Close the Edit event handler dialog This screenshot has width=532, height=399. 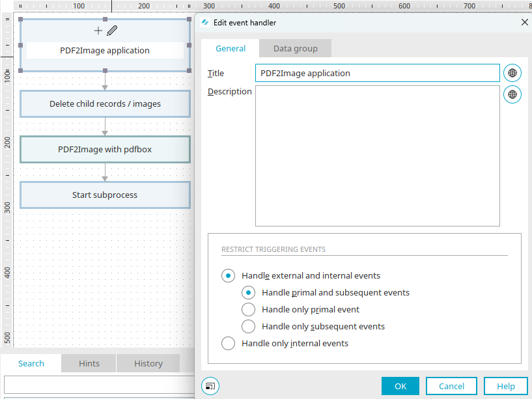(525, 22)
